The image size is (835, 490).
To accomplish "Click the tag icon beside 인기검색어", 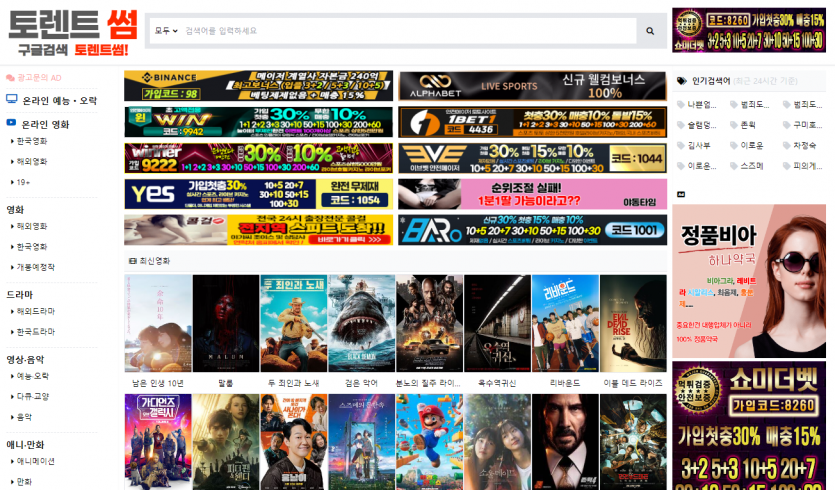I will point(682,81).
